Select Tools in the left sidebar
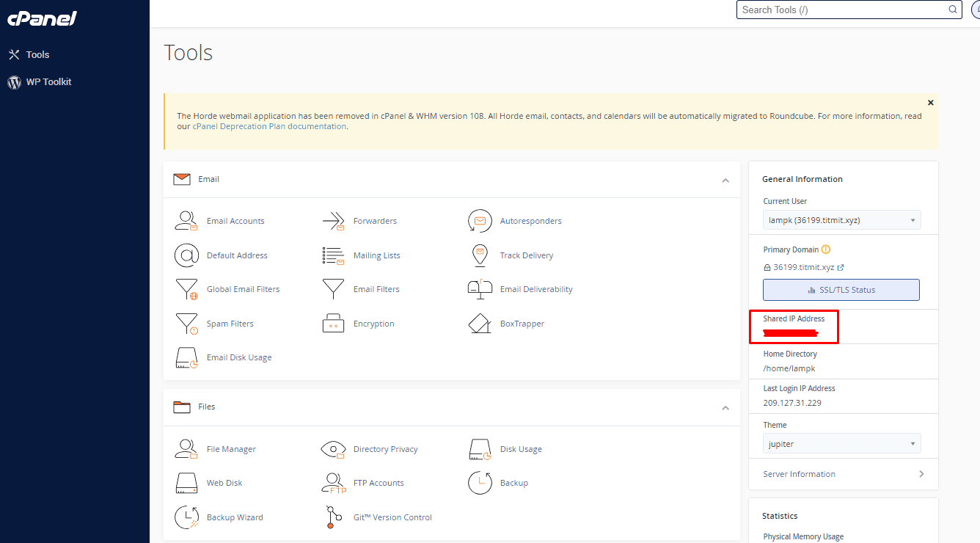This screenshot has width=980, height=543. pyautogui.click(x=37, y=55)
